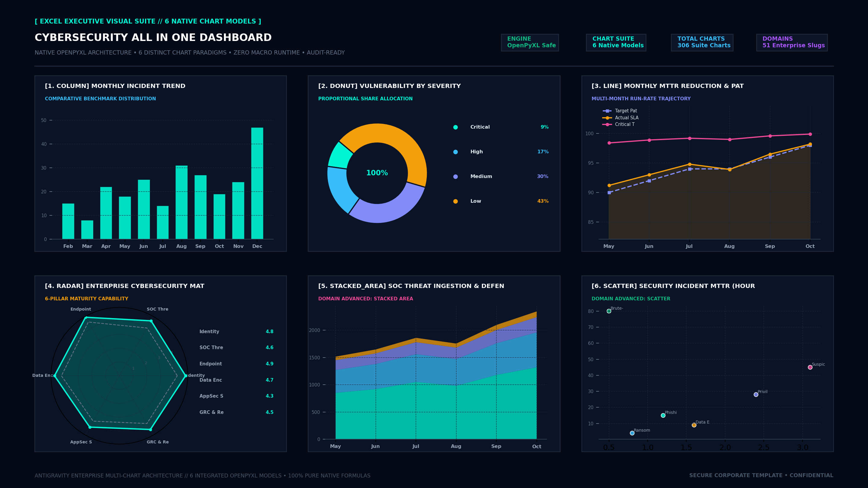Click the August bar in incident trend
Screen dimensions: 868x488
pos(182,202)
